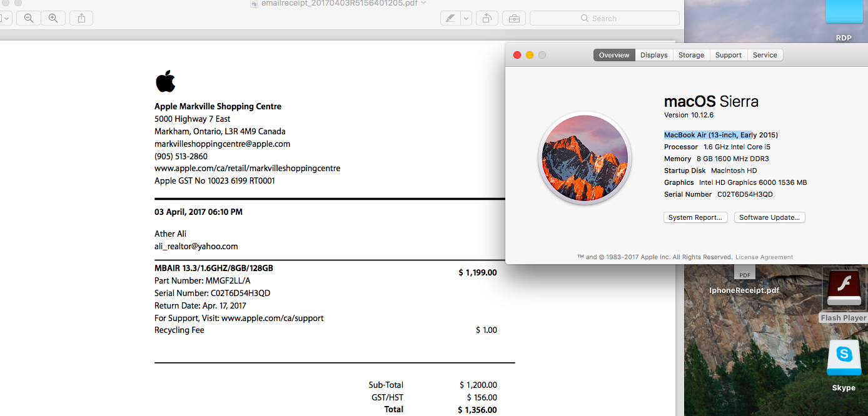Click the receipt date 03 April, 2017

(199, 212)
